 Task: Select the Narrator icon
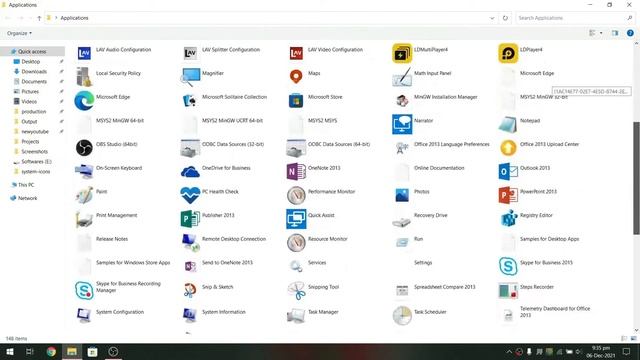tap(402, 124)
